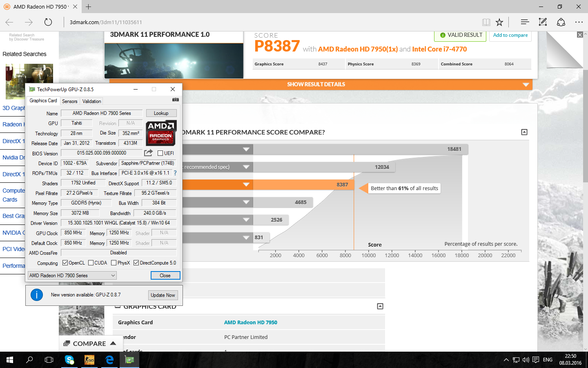Open the PCI Vide sidebar link
This screenshot has width=588, height=368.
[x=13, y=249]
